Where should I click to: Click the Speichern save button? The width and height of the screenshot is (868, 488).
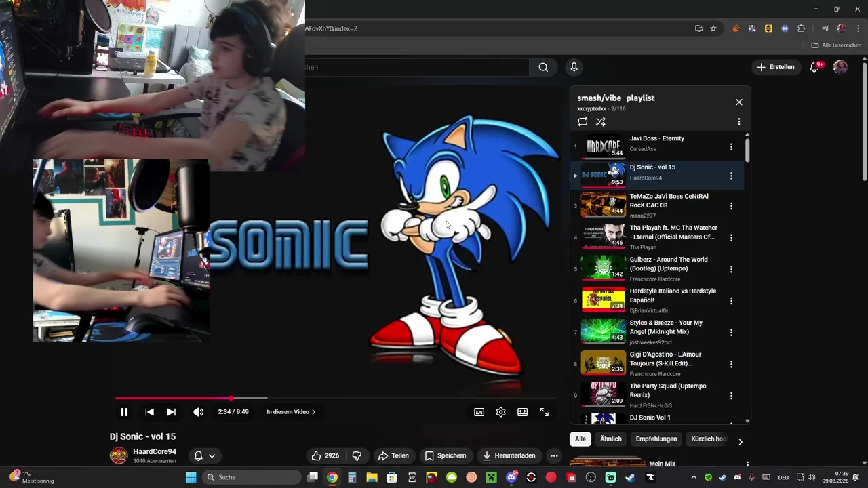446,455
